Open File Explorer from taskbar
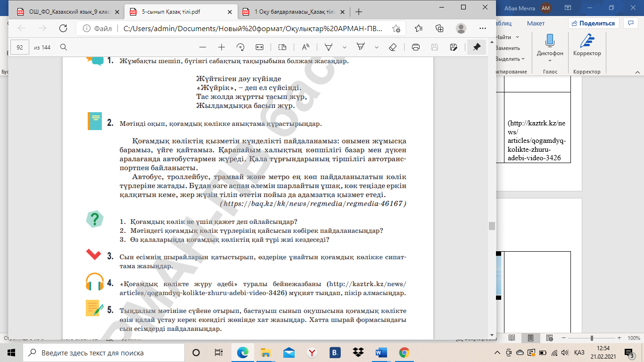This screenshot has height=362, width=644. click(x=265, y=353)
